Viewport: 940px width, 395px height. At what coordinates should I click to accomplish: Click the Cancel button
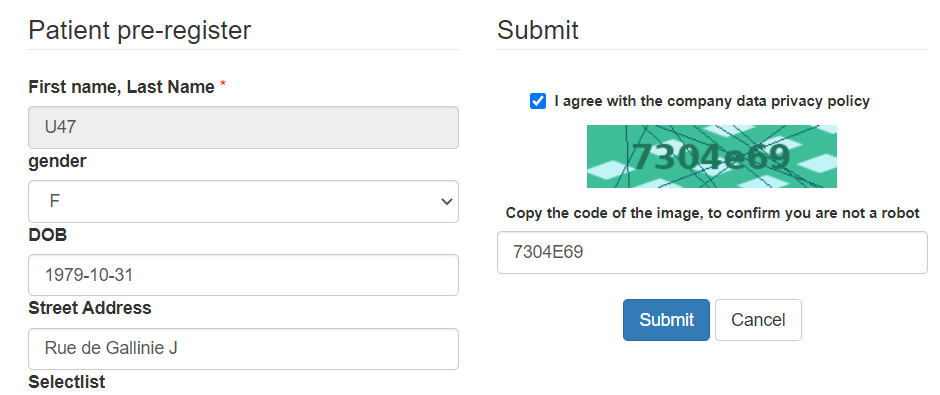point(758,320)
